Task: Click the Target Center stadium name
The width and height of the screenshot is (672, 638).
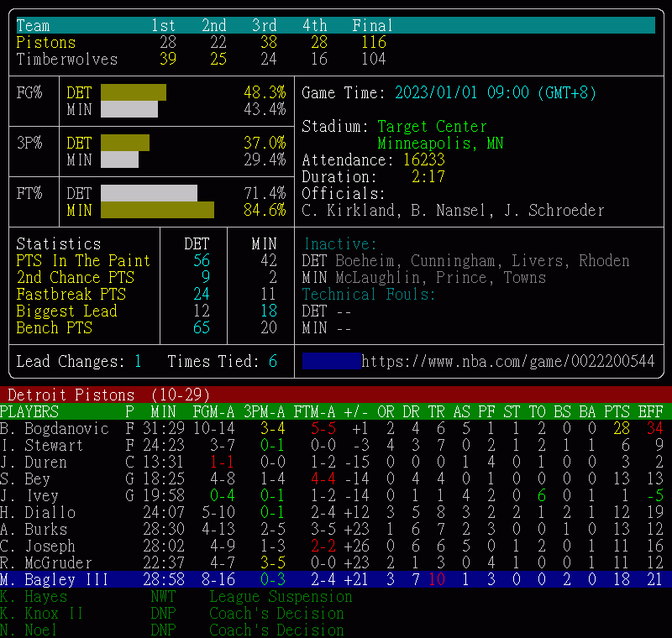Action: (x=432, y=127)
